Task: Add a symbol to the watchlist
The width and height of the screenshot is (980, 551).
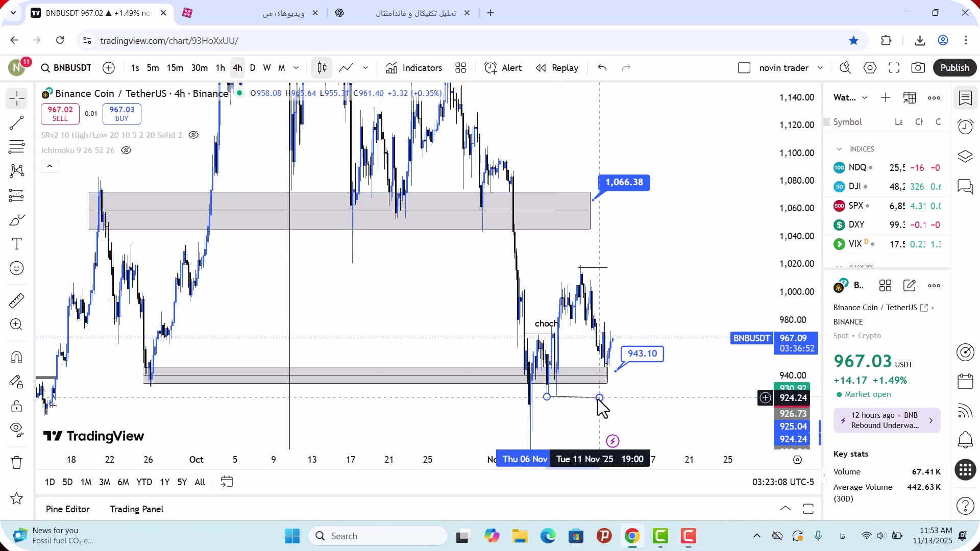Action: click(x=886, y=97)
